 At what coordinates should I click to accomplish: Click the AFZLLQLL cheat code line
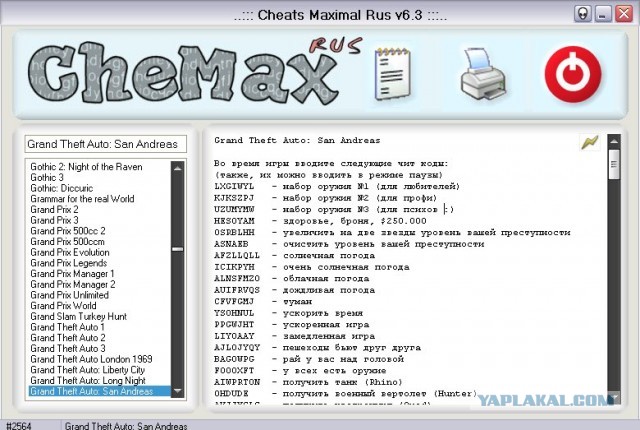[295, 255]
